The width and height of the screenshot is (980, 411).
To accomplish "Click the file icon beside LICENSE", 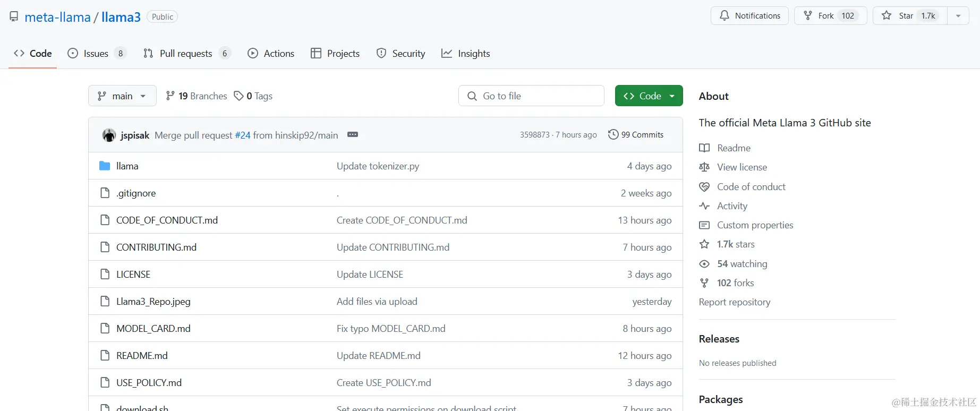I will [105, 274].
